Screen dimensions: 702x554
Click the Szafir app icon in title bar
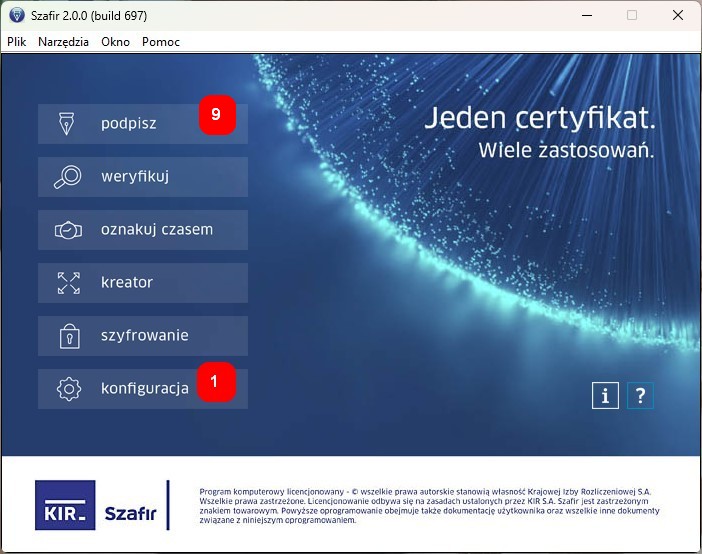[x=17, y=15]
